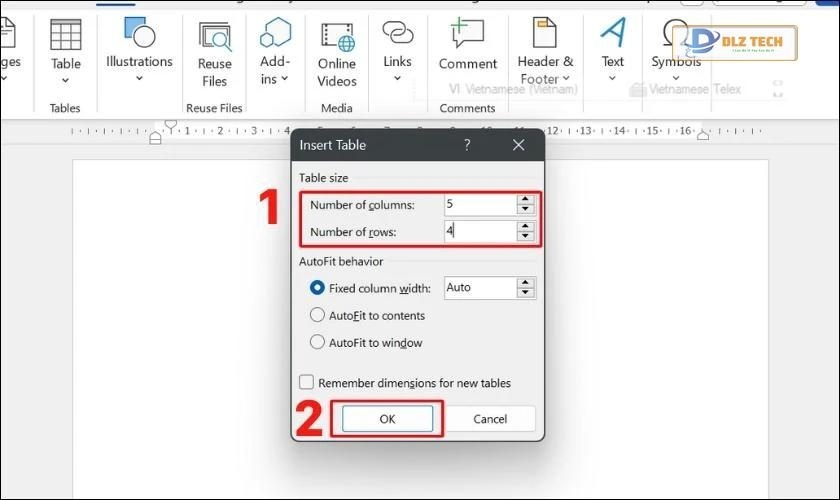
Task: Choose AutoFit to window option
Action: 318,342
